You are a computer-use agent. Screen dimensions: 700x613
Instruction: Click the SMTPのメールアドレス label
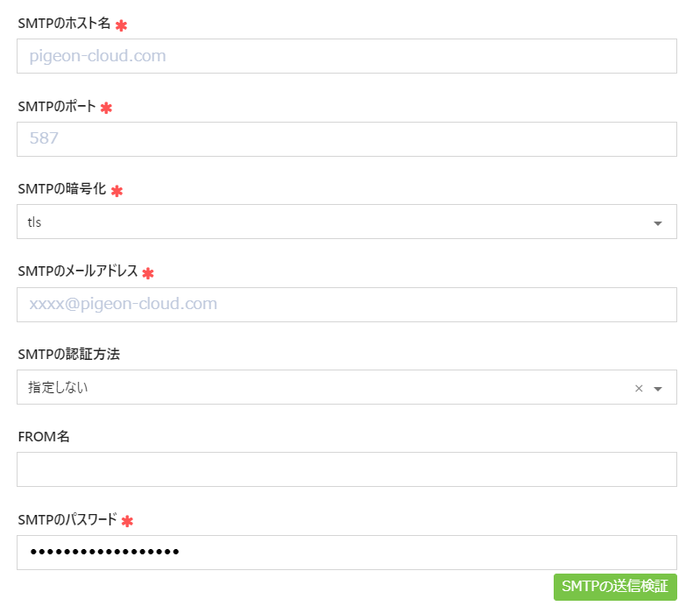(78, 271)
